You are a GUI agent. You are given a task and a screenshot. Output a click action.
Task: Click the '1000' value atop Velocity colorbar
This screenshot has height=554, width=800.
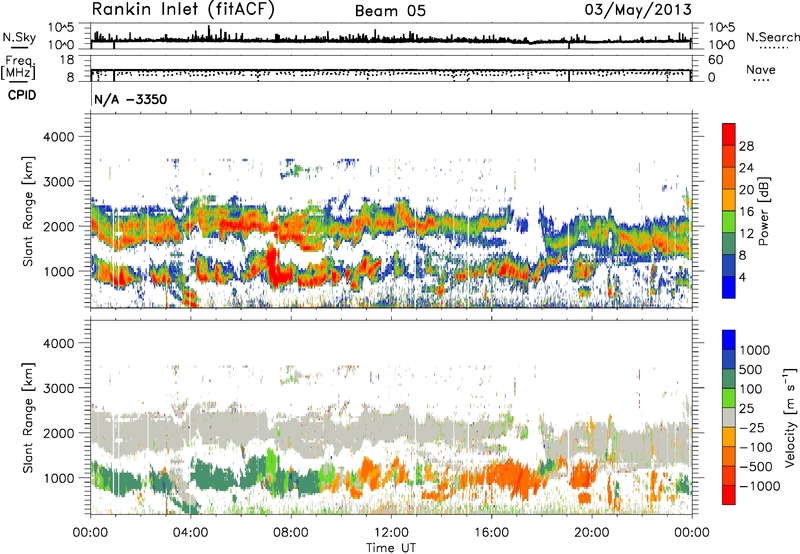coord(754,350)
